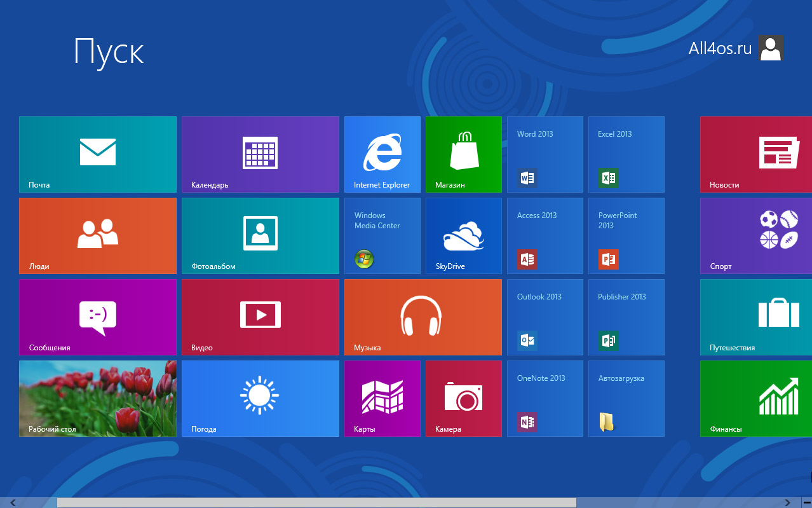Open the Календарь calendar tile
Image resolution: width=812 pixels, height=508 pixels.
click(x=261, y=154)
